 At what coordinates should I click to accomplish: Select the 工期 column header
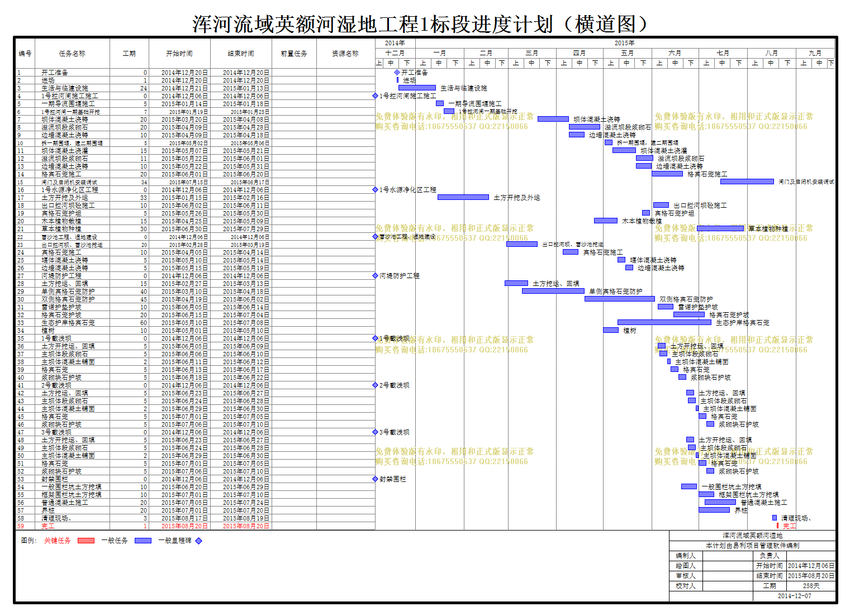[129, 54]
